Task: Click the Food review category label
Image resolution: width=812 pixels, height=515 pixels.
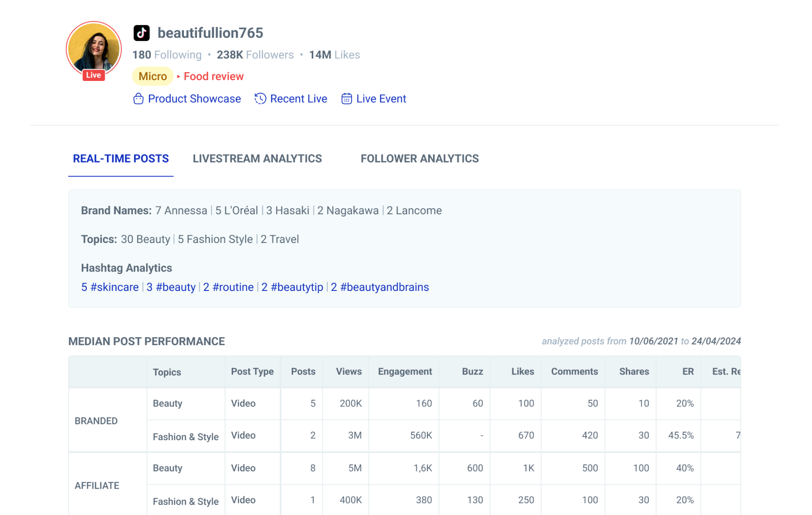Action: [x=213, y=77]
